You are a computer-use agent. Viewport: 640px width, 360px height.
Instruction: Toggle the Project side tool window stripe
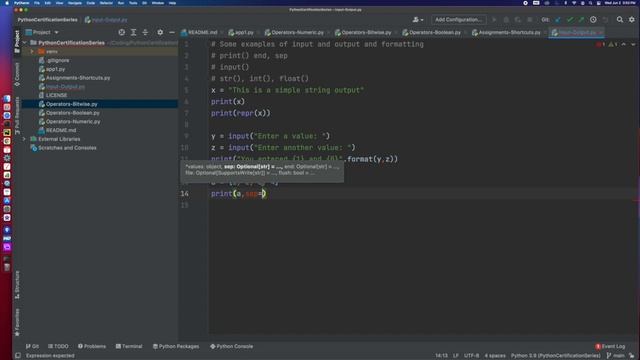pos(17,41)
